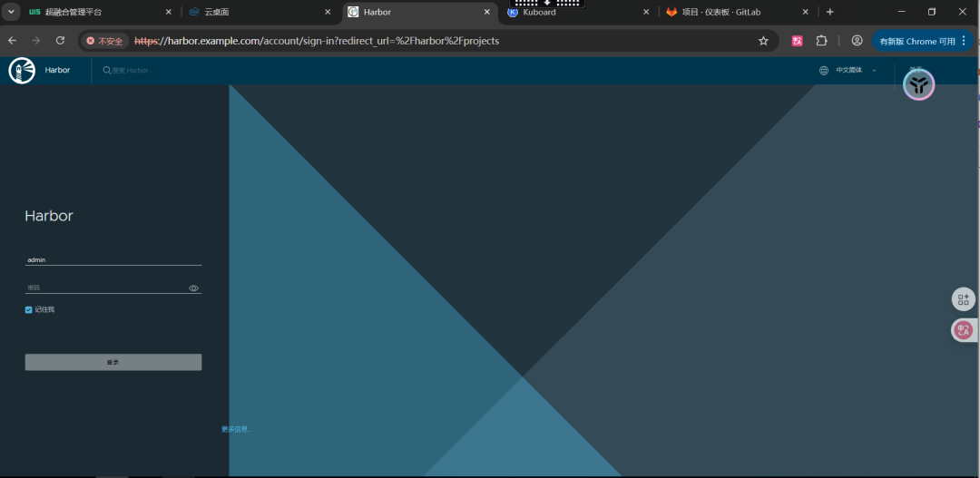Viewport: 980px width, 478px height.
Task: Close the GitLab tab
Action: coord(805,12)
